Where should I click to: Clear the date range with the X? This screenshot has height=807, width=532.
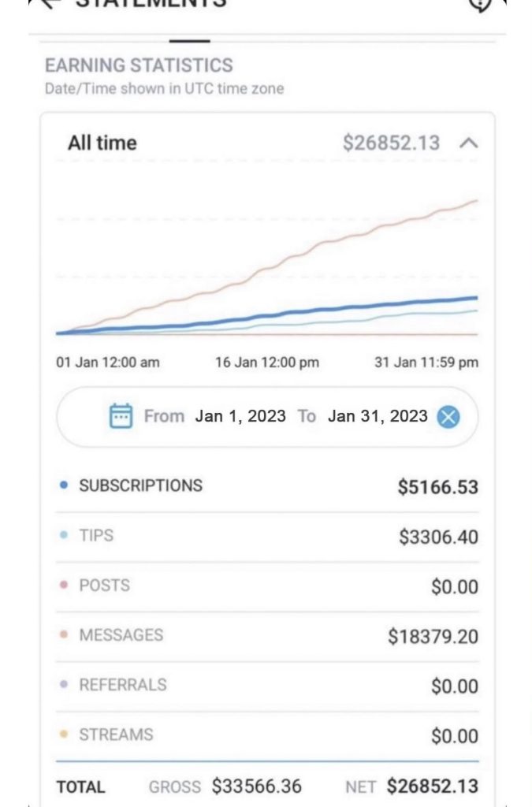pos(448,416)
